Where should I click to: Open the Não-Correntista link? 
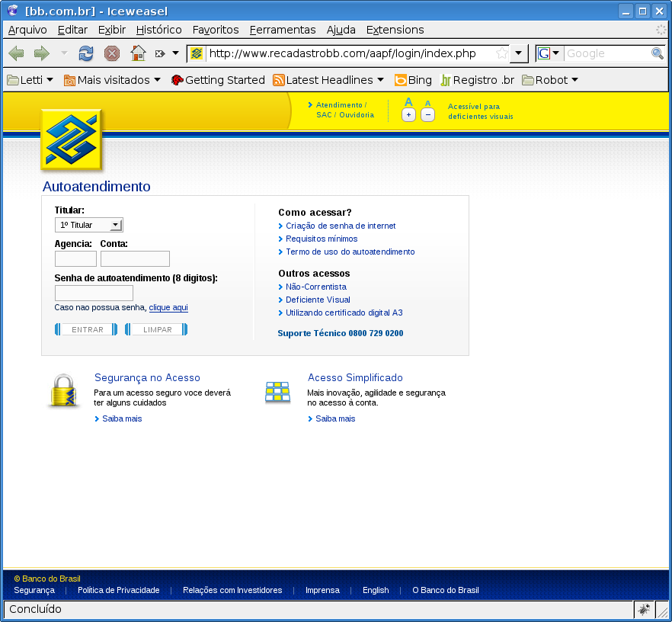(316, 287)
